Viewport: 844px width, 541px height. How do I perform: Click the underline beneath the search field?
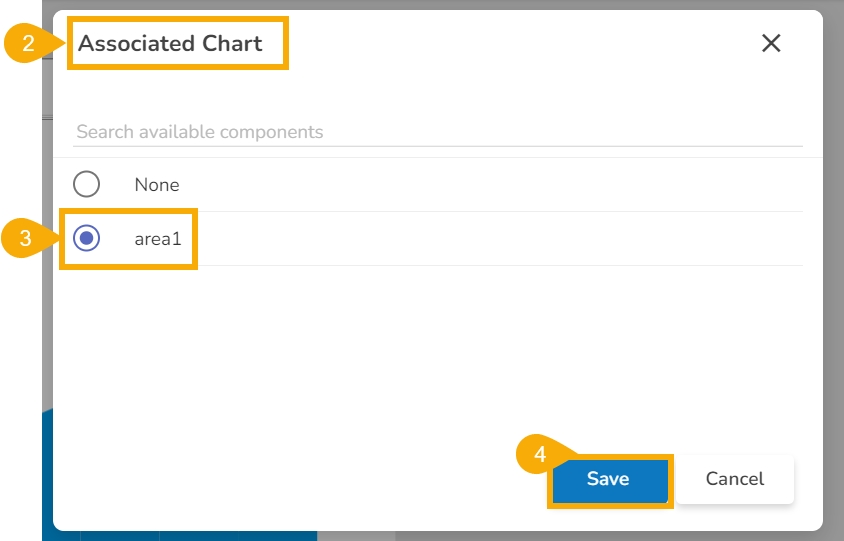click(437, 146)
